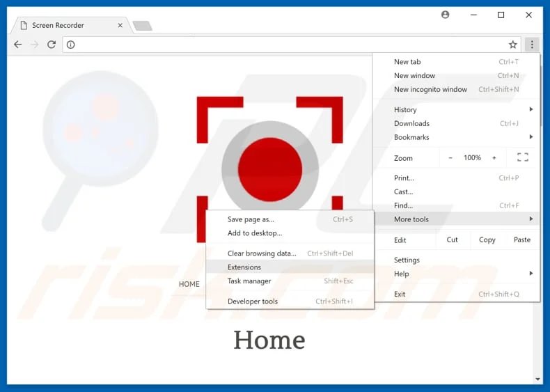Click the 100% zoom value
Viewport: 550px width, 392px height.
[x=472, y=158]
